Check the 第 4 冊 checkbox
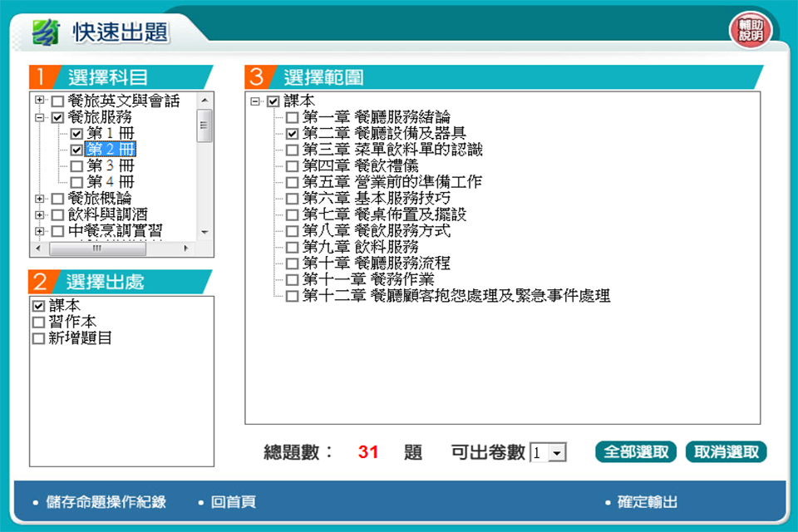The image size is (798, 532). 76,182
